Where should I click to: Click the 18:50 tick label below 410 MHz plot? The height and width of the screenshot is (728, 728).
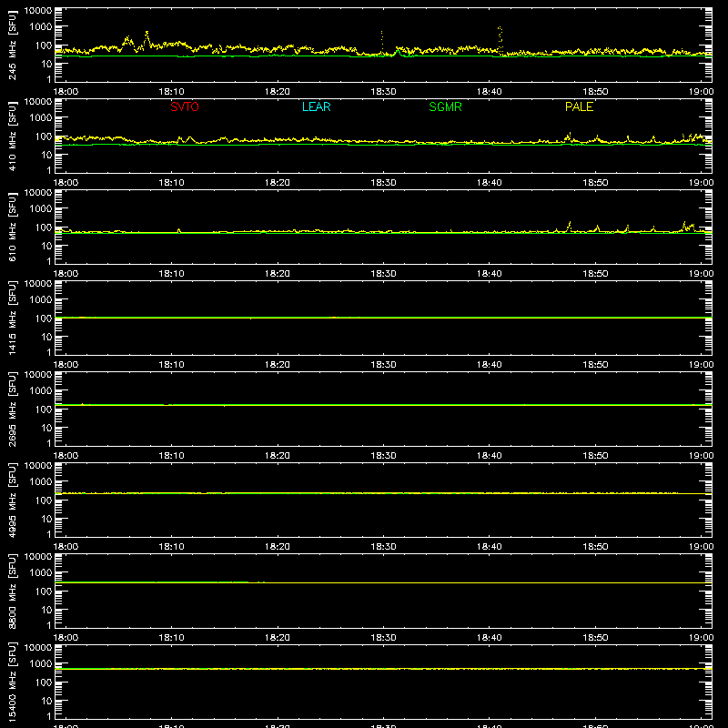tap(595, 183)
